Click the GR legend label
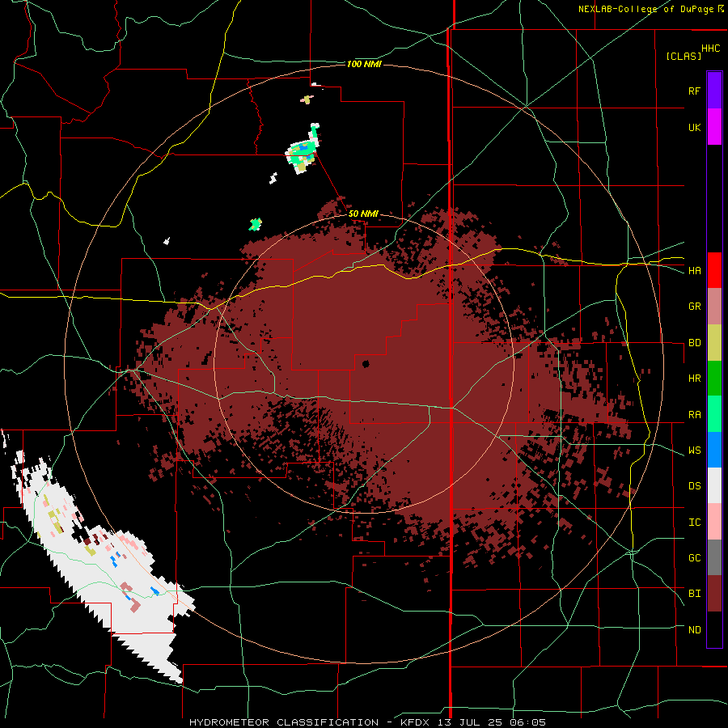Image resolution: width=728 pixels, height=728 pixels. pos(694,307)
